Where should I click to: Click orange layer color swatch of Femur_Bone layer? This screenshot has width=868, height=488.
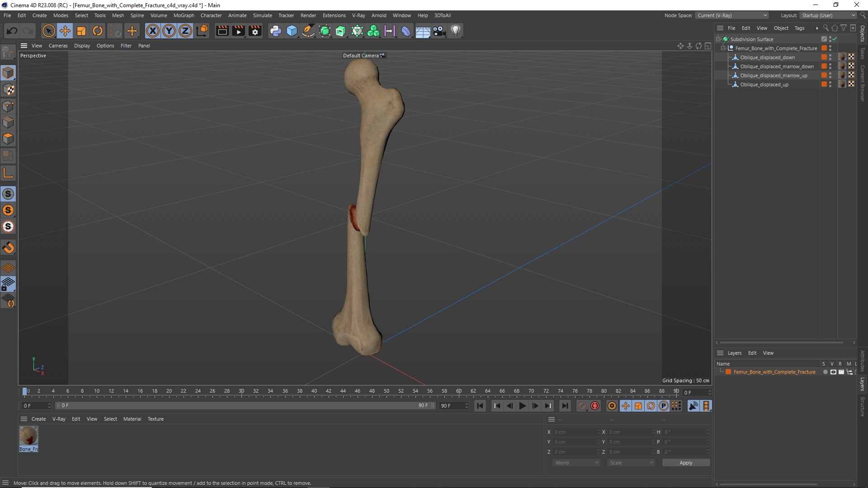click(728, 372)
